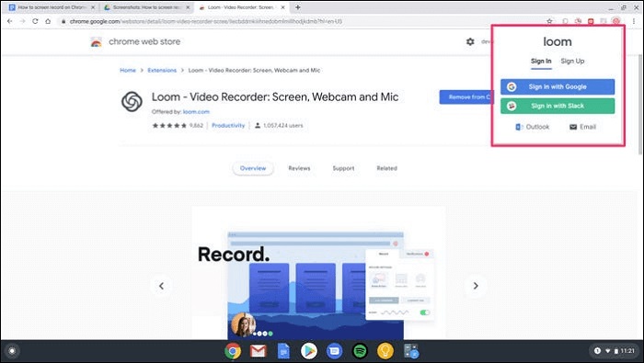Click the '1,057,424 users' text
Viewport: 644px width, 363px height.
coord(283,126)
